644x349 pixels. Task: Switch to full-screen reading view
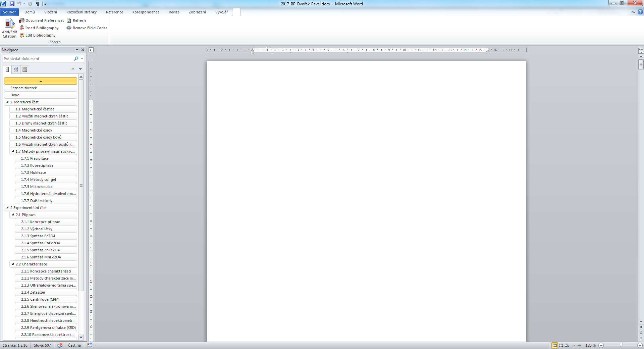(x=561, y=345)
